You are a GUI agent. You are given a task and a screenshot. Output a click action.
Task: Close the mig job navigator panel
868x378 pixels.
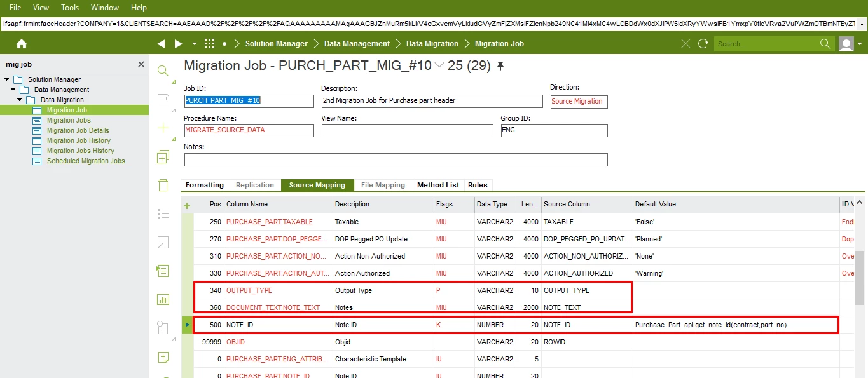(x=141, y=64)
